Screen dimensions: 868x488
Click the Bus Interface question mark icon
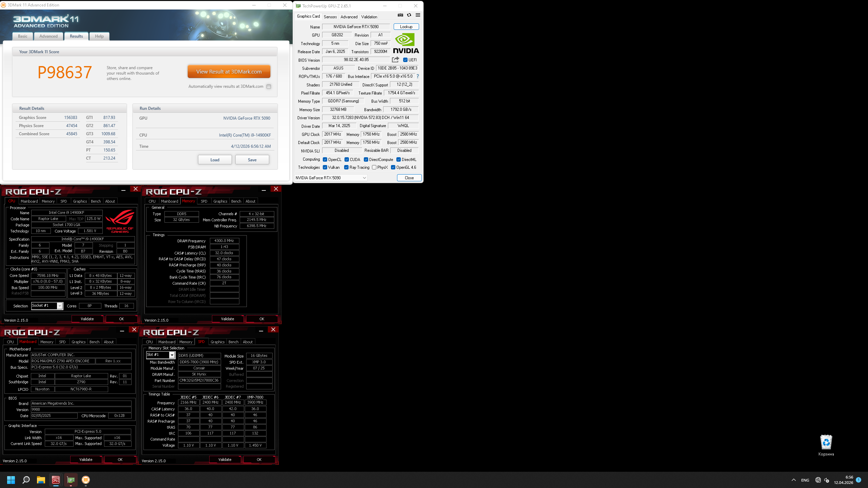point(418,77)
